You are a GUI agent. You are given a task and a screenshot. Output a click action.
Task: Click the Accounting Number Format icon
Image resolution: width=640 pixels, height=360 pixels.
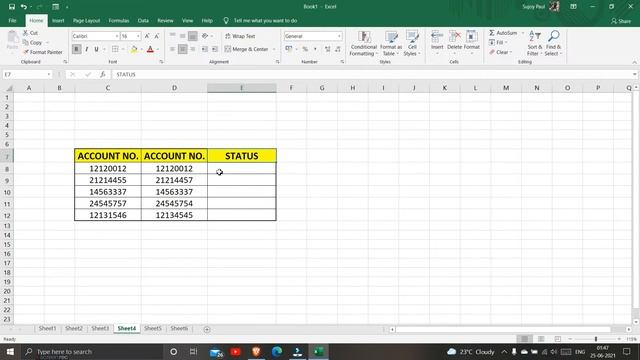point(289,49)
